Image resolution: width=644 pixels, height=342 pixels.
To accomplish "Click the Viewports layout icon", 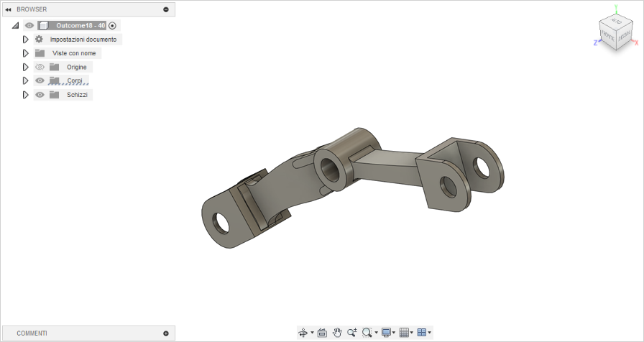I will coord(421,333).
